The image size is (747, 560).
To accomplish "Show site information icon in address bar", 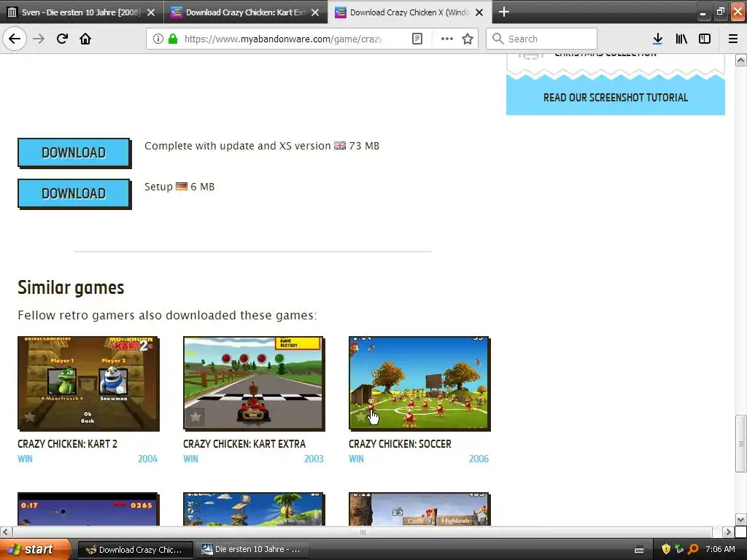I will click(158, 39).
